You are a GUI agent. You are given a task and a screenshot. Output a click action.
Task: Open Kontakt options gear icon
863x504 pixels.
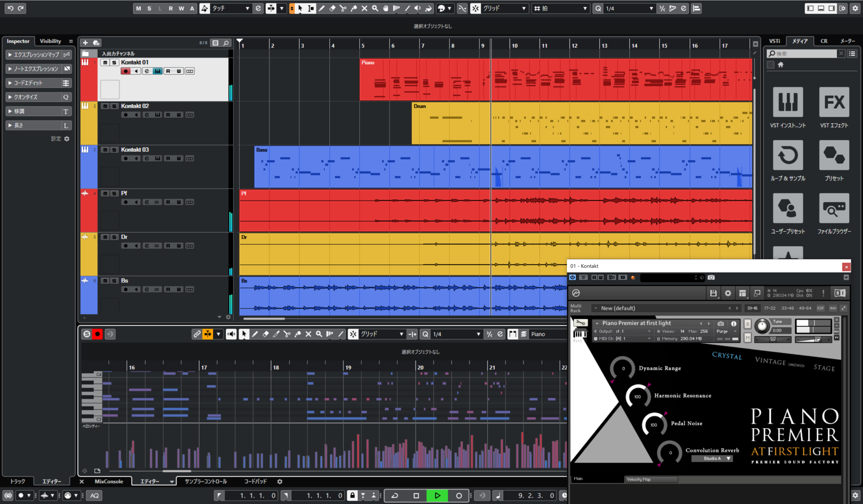[x=728, y=293]
